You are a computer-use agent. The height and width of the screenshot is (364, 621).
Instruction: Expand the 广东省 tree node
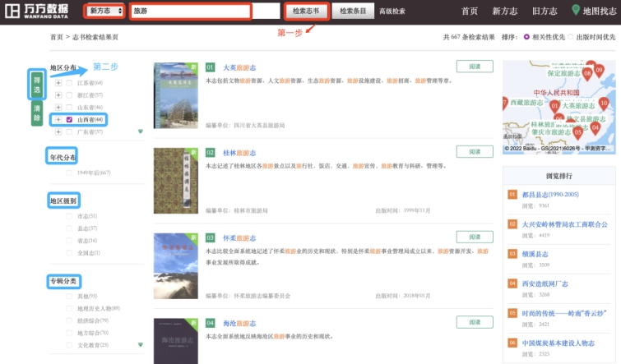tap(58, 131)
